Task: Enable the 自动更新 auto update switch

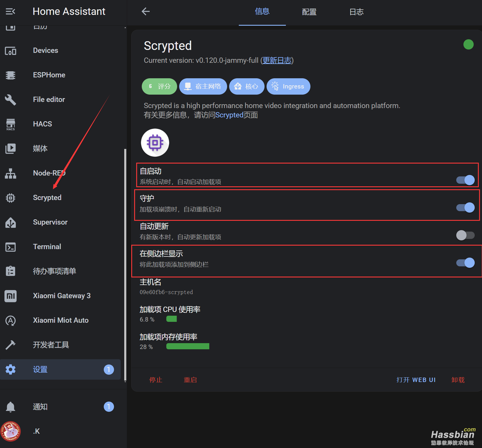Action: (x=465, y=235)
